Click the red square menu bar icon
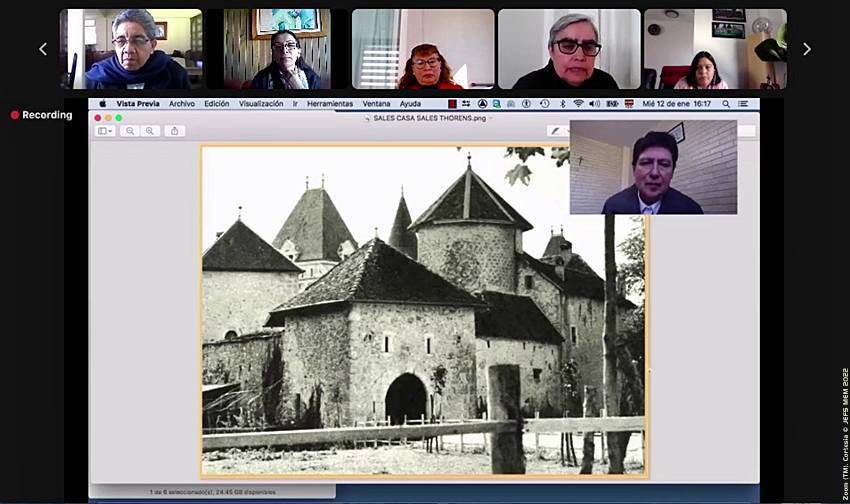Screen dimensions: 850x504 click(x=452, y=104)
